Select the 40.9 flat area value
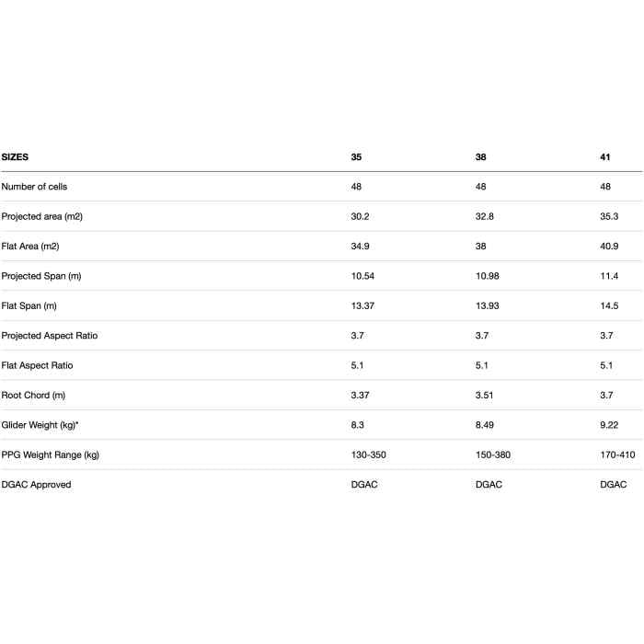 (609, 247)
